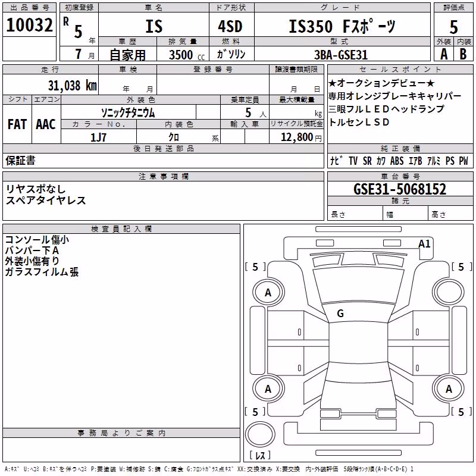The height and width of the screenshot is (476, 476).
Task: Select the ABS equipment code
Action: [397, 161]
